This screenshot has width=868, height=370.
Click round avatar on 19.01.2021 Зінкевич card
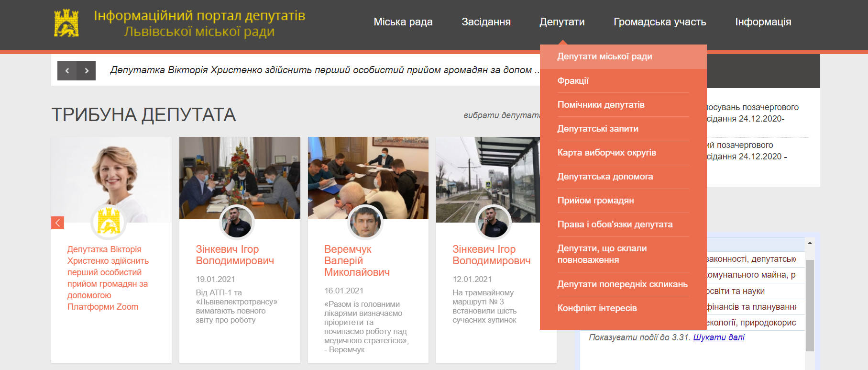coord(237,222)
